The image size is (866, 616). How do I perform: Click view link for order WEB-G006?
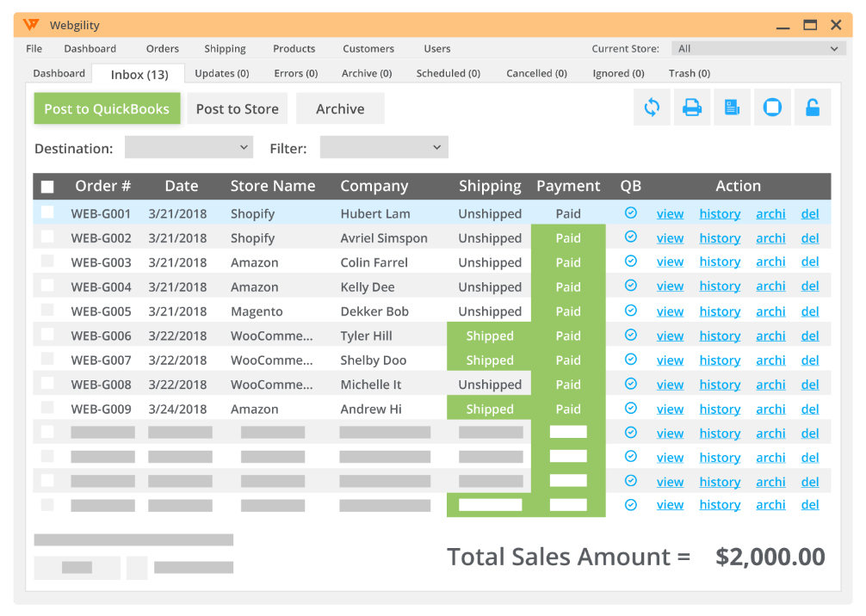[670, 336]
